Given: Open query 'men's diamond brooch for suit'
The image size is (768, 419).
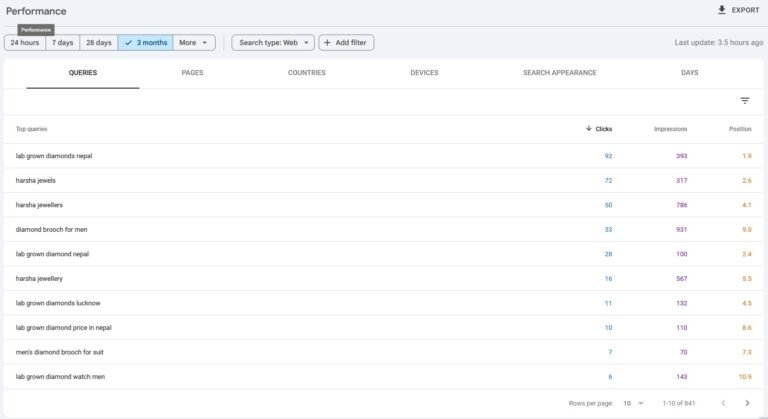Looking at the screenshot, I should 59,352.
